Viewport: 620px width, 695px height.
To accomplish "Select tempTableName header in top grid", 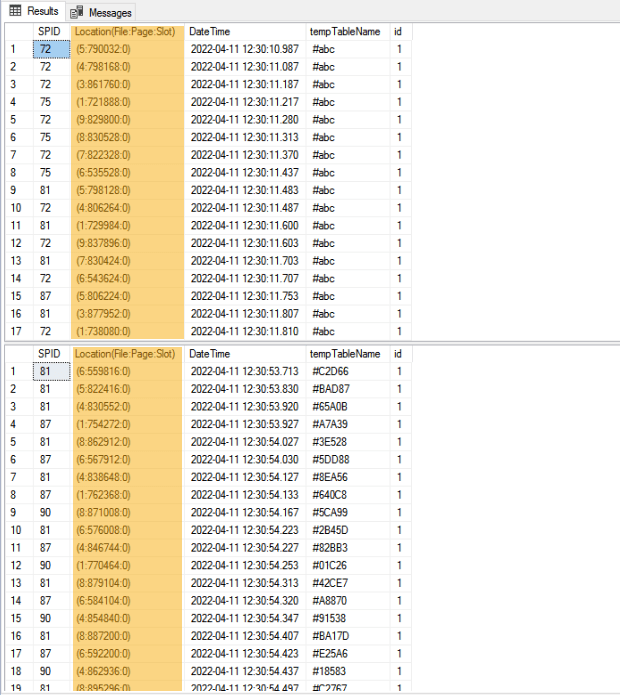I will pyautogui.click(x=347, y=31).
